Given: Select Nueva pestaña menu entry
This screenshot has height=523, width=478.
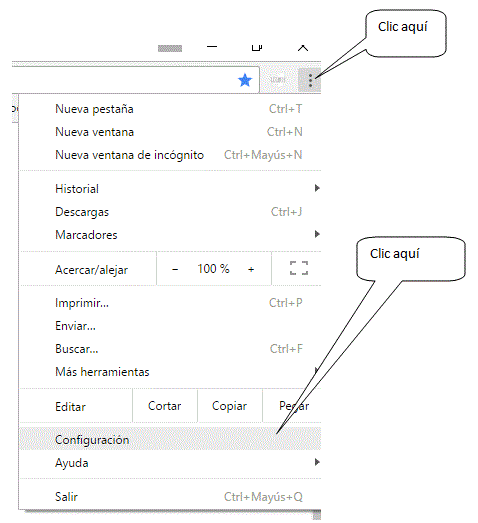Looking at the screenshot, I should [x=170, y=109].
